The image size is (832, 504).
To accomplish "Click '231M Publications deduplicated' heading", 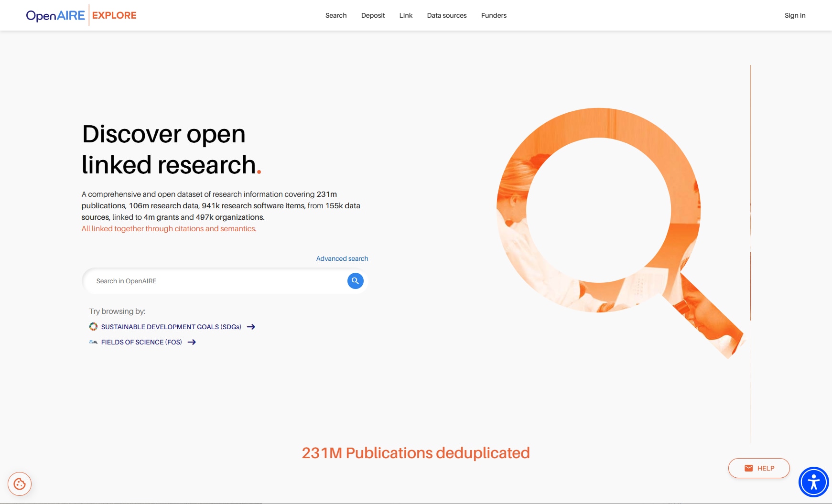I will coord(416,453).
